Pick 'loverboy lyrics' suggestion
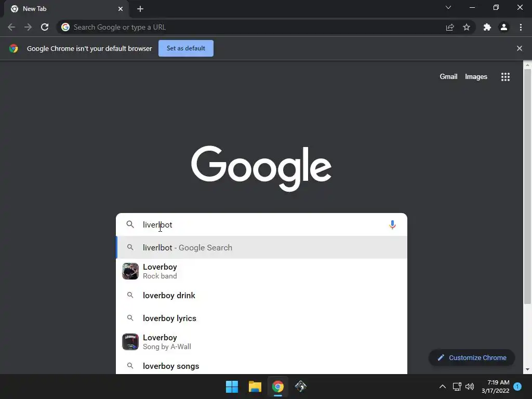Image resolution: width=532 pixels, height=399 pixels. click(x=261, y=318)
